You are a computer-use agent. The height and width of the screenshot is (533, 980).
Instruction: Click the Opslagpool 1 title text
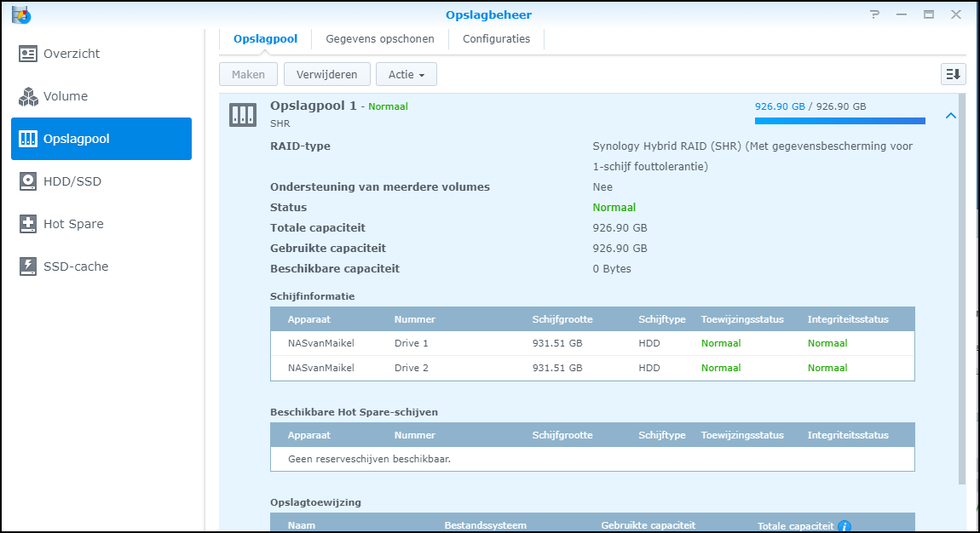[x=313, y=106]
